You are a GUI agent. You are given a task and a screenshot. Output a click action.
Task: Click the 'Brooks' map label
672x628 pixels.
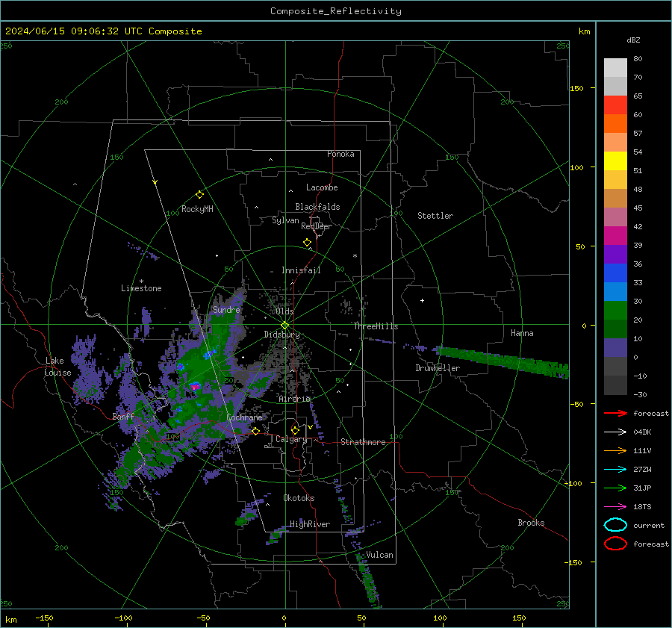[x=531, y=523]
